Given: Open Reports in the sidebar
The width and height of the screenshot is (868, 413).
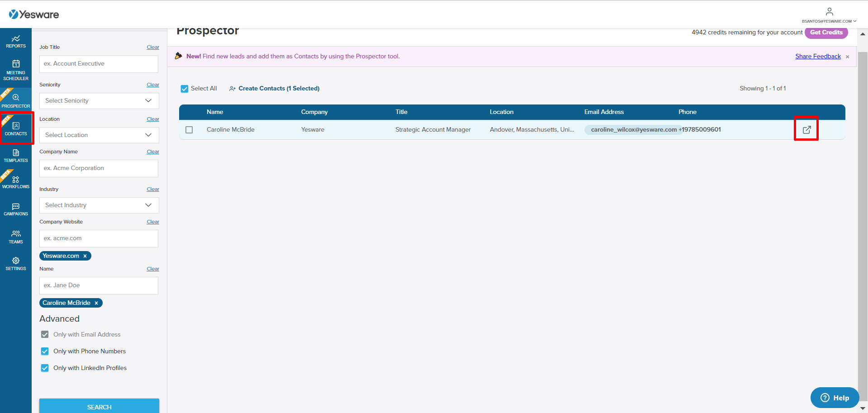Looking at the screenshot, I should [16, 42].
